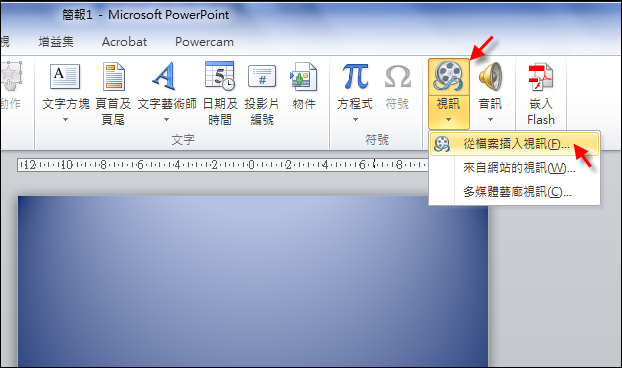The width and height of the screenshot is (622, 368).
Task: Click the 文字方塊 text box icon
Action: tap(65, 77)
